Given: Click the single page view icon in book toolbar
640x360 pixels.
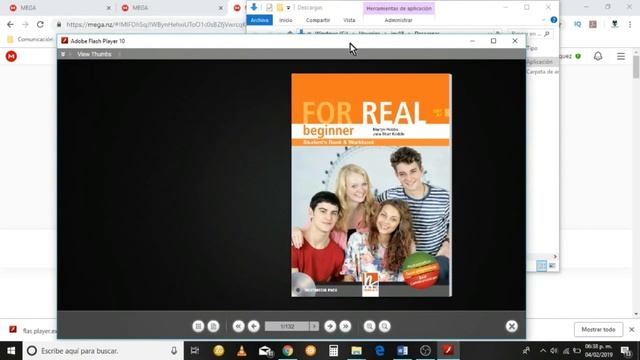Looking at the screenshot, I should click(213, 326).
